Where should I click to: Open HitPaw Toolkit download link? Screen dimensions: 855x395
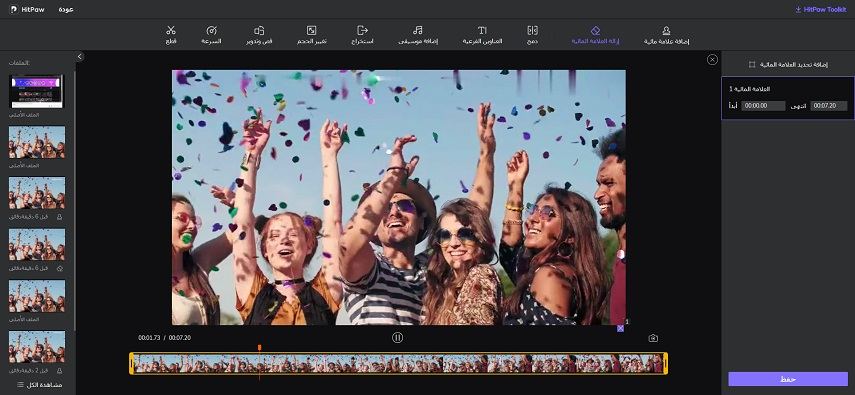tap(820, 9)
